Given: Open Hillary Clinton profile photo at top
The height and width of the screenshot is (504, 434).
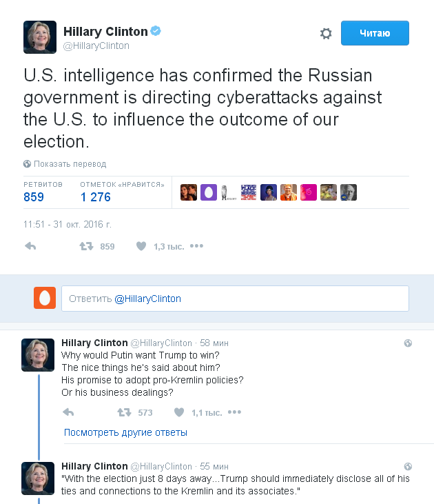Looking at the screenshot, I should click(40, 37).
